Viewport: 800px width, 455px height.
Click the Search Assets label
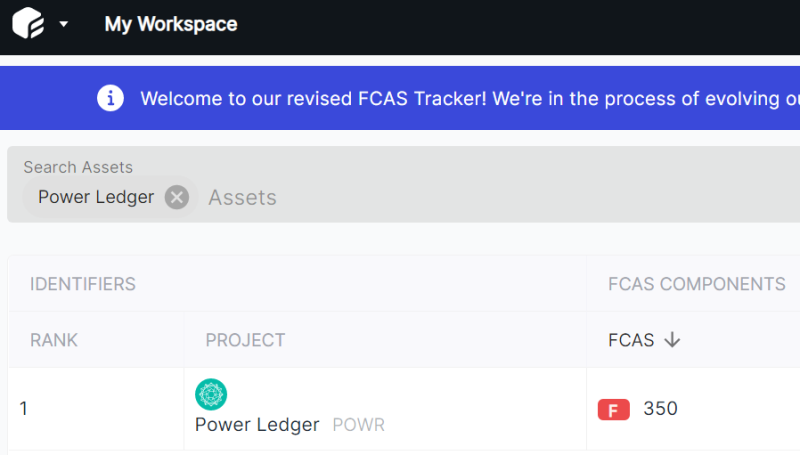[78, 167]
